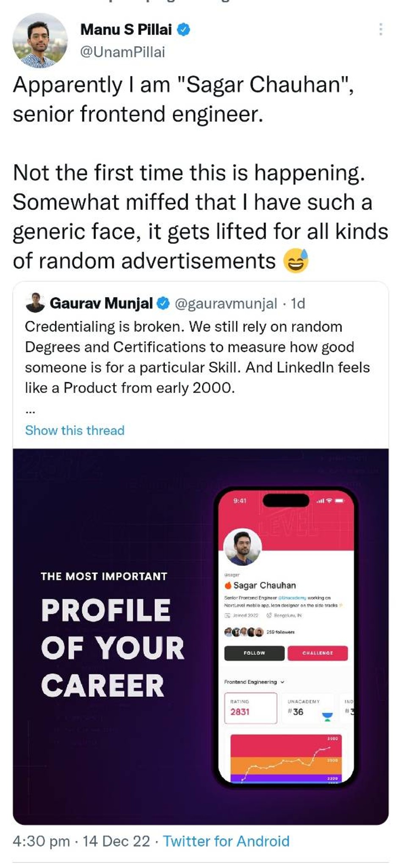Click the Show this thread link
Image resolution: width=401 pixels, height=868 pixels.
[x=75, y=430]
